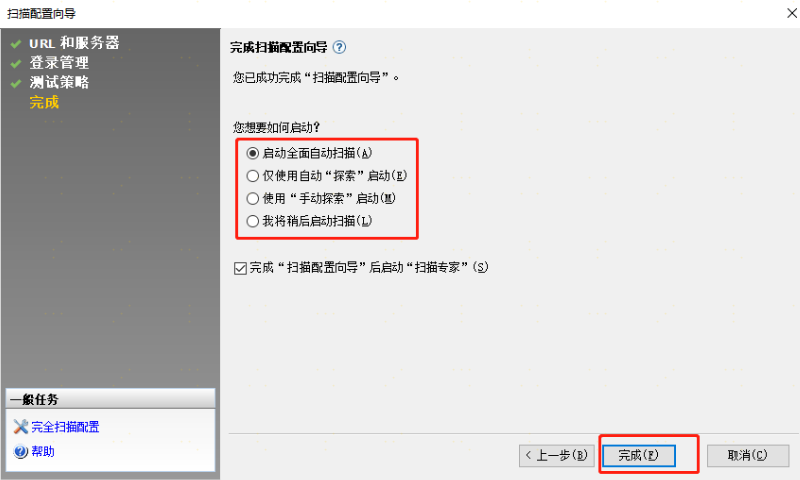Open the URL 和服务器 wizard step
This screenshot has height=480, width=800.
click(x=74, y=43)
